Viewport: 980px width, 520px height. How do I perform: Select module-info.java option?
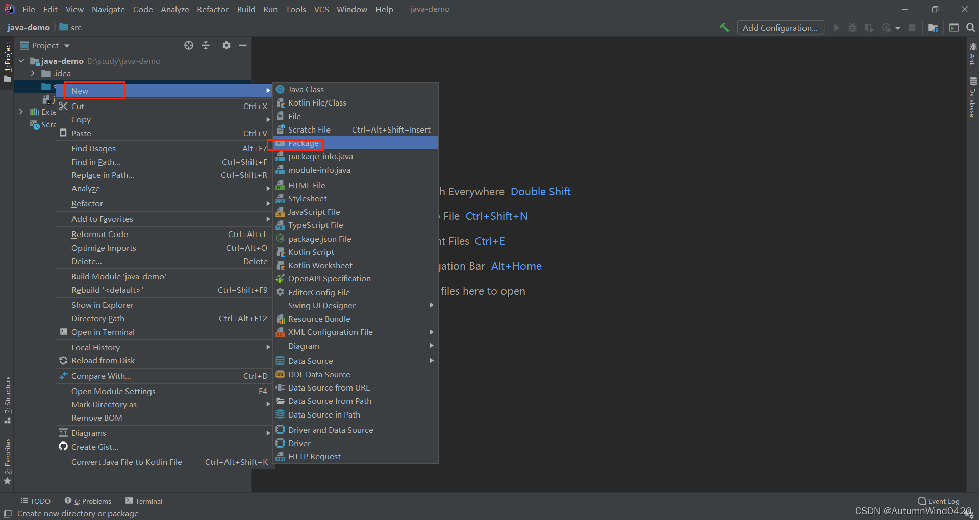(356, 170)
